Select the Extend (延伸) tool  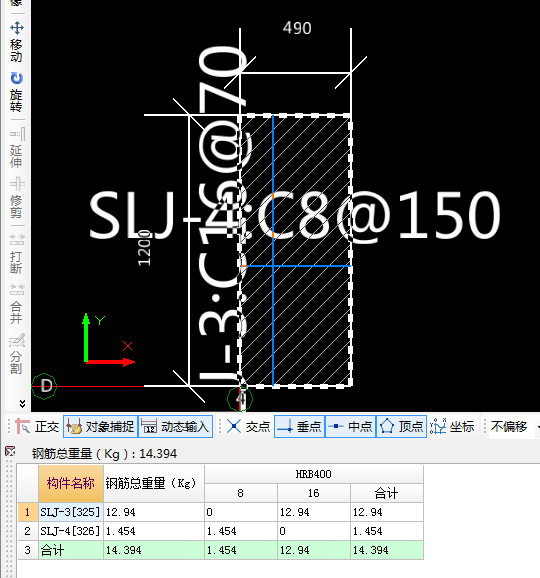16,148
